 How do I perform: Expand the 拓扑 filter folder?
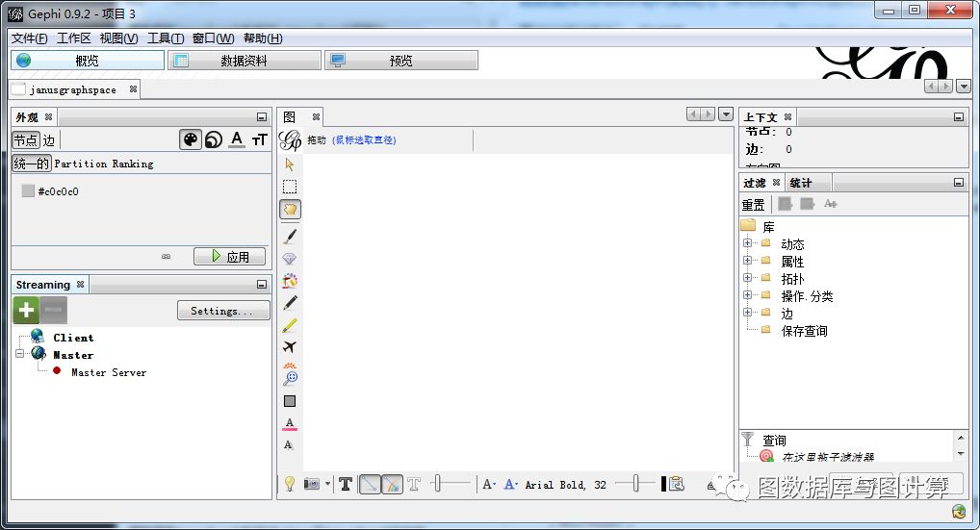[747, 278]
